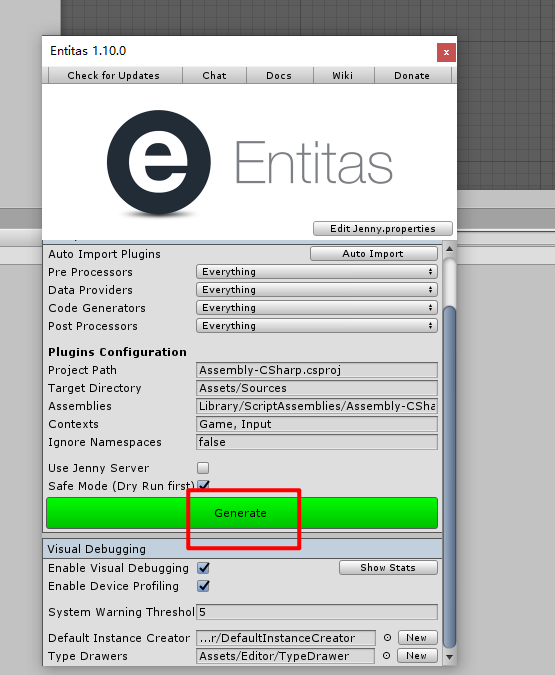Click Check for Updates in toolbar
555x675 pixels.
[113, 75]
